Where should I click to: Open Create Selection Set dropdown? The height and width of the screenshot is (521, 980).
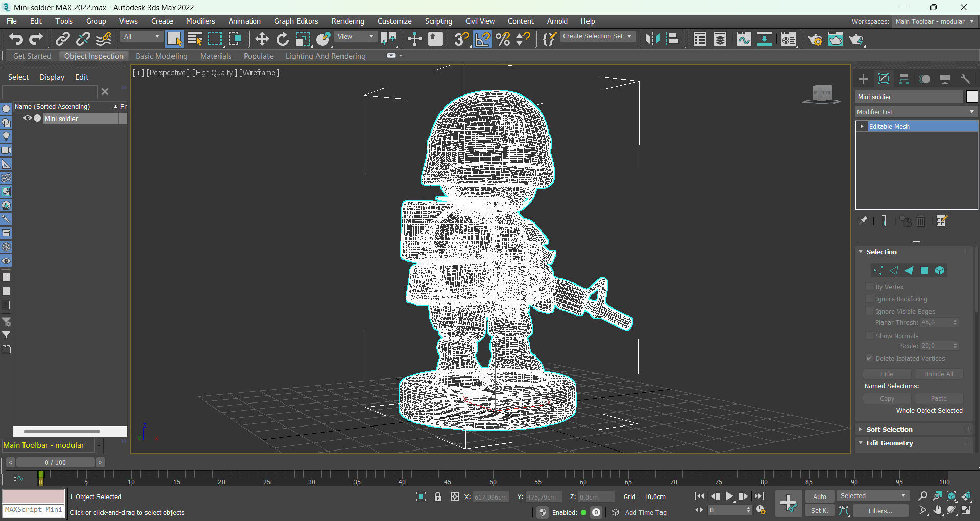[x=598, y=36]
